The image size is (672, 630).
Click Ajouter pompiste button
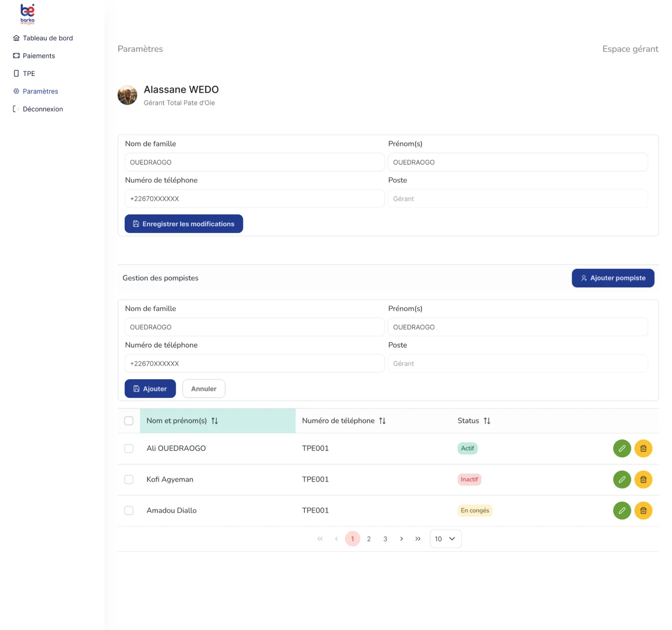pyautogui.click(x=612, y=278)
